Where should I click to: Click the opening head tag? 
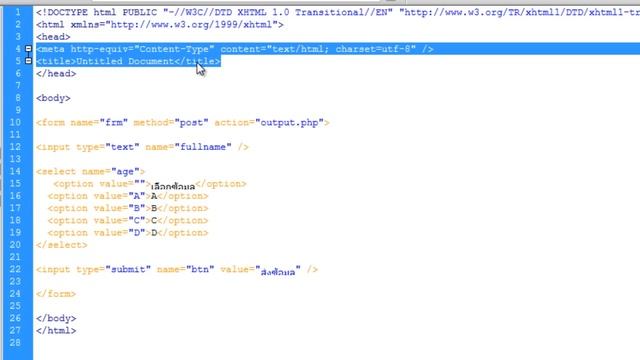point(53,37)
